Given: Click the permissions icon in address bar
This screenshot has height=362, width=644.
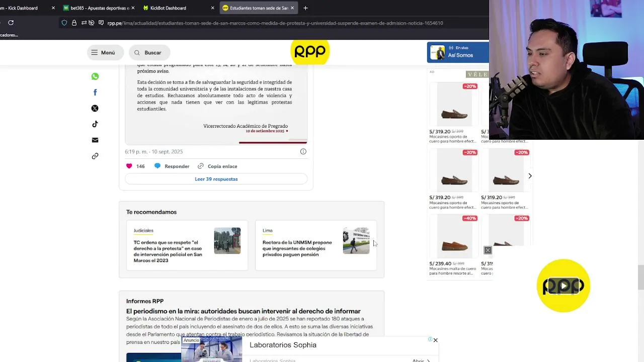Looking at the screenshot, I should (x=84, y=23).
